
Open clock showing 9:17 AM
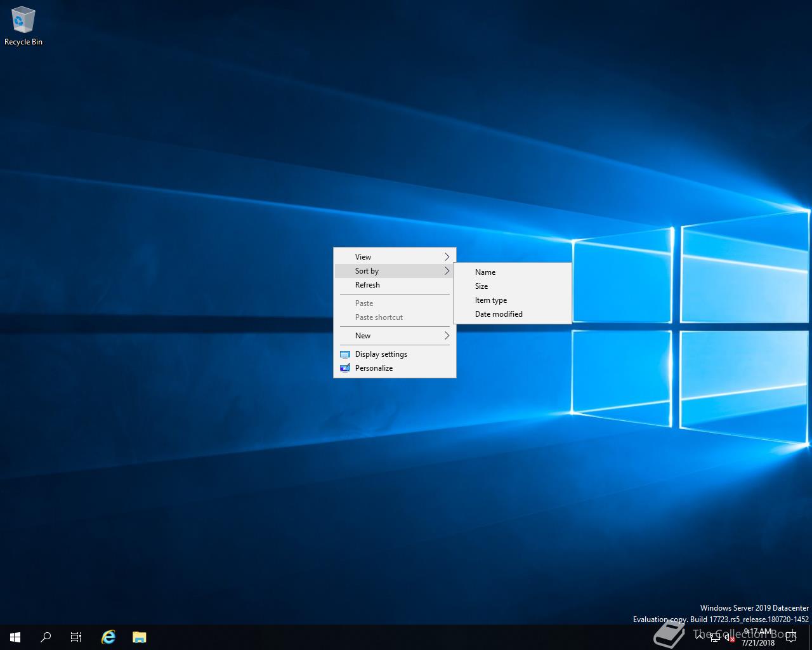tap(758, 637)
